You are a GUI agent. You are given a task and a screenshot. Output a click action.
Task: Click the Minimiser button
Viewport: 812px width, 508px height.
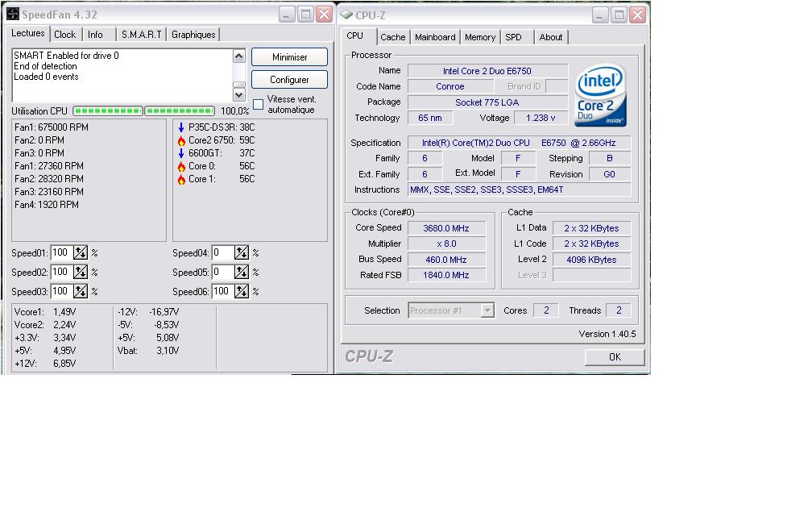click(x=289, y=57)
